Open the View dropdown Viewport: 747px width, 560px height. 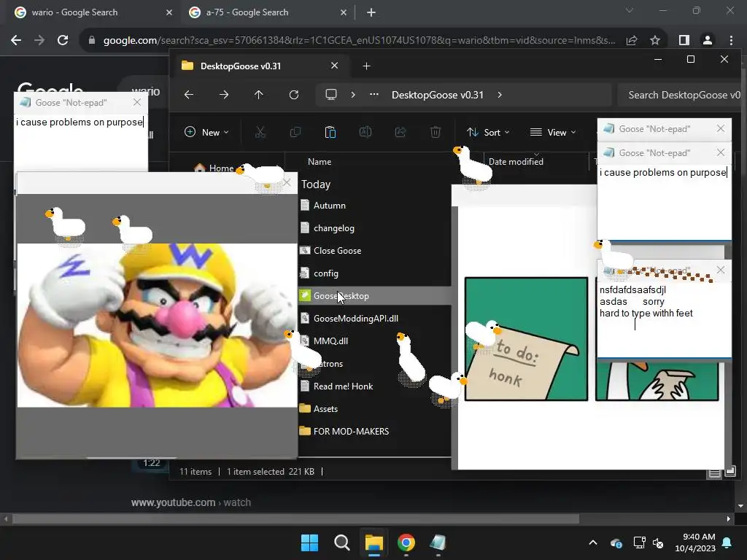click(x=553, y=133)
